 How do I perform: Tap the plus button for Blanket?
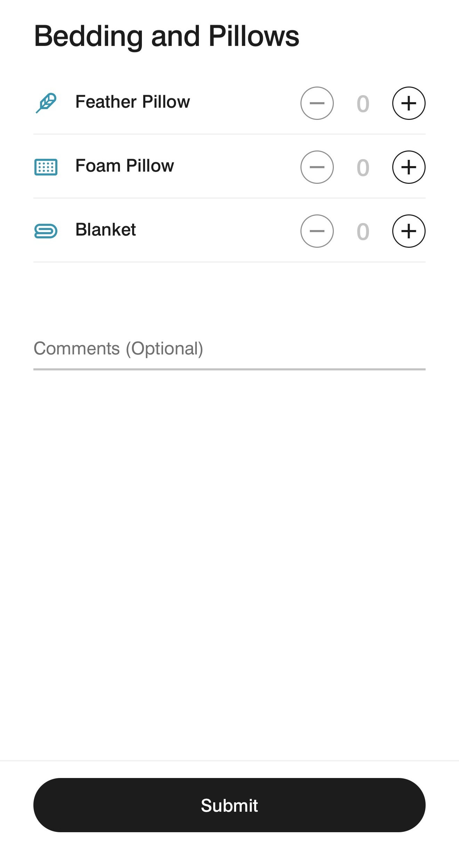(409, 231)
